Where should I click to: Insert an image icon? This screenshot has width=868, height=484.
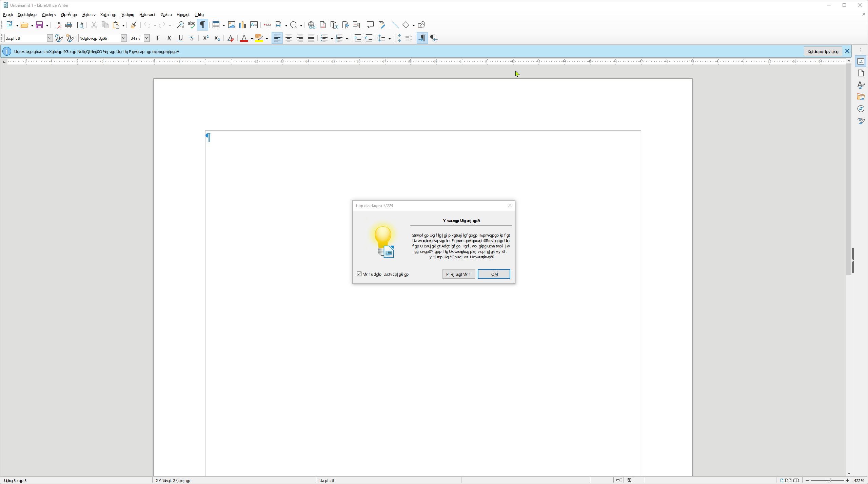tap(232, 25)
